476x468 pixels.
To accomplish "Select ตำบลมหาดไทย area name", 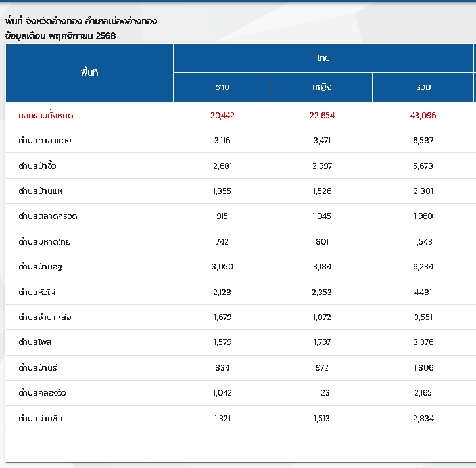I will pyautogui.click(x=45, y=242).
